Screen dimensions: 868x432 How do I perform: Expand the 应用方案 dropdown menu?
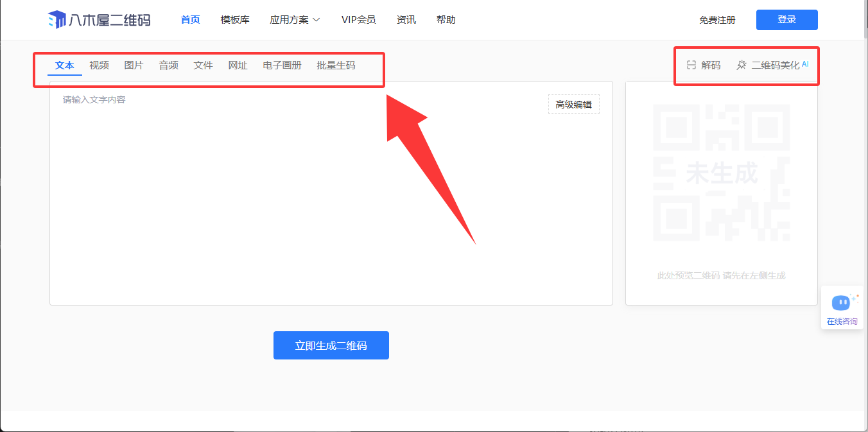click(x=295, y=20)
